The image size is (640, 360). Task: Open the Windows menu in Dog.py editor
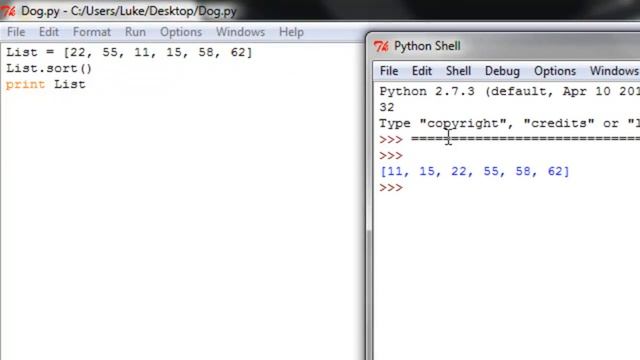click(x=240, y=32)
